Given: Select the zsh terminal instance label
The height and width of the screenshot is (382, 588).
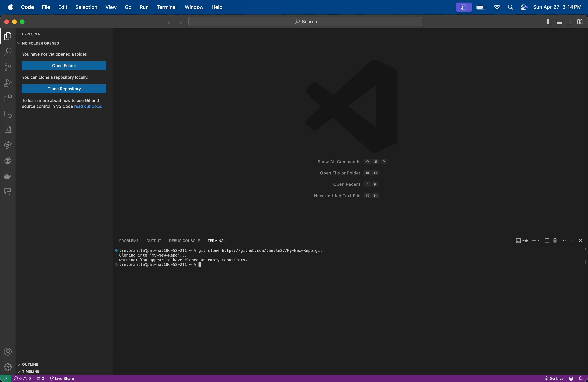Looking at the screenshot, I should click(x=522, y=241).
